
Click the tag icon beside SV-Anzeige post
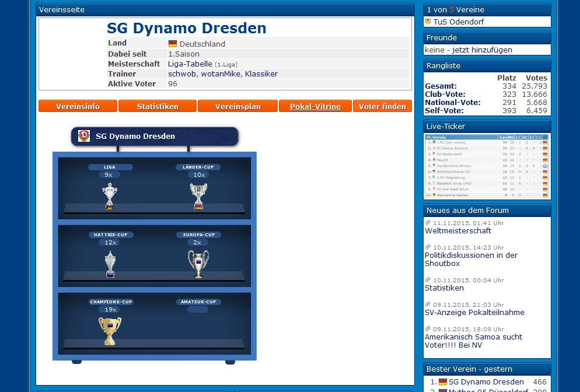[x=428, y=304]
